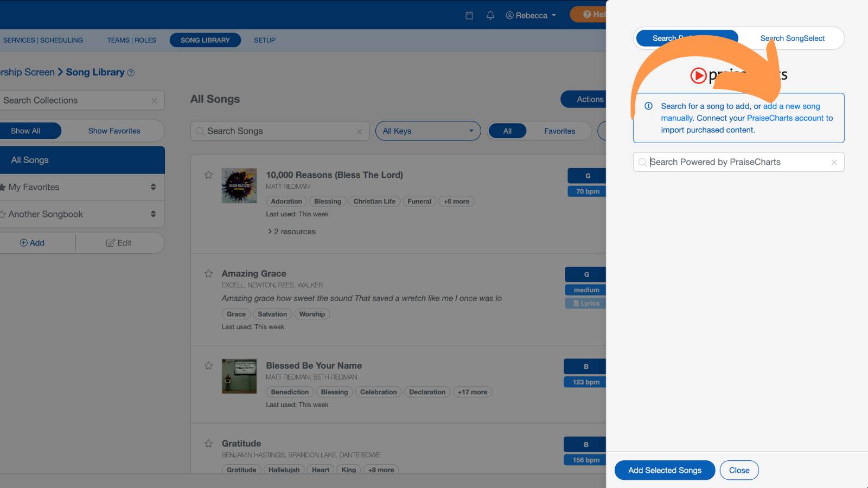Click the Salvation tag

(272, 314)
